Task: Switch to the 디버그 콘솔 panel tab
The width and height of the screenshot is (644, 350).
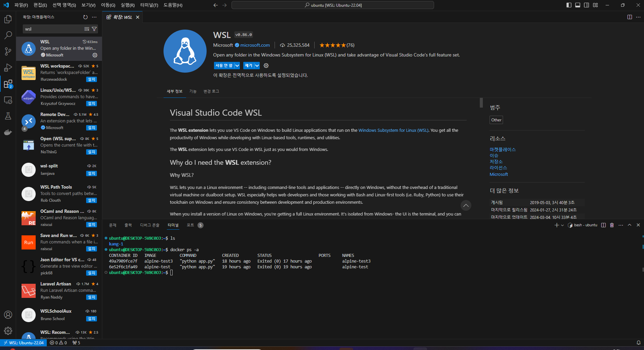Action: tap(150, 225)
